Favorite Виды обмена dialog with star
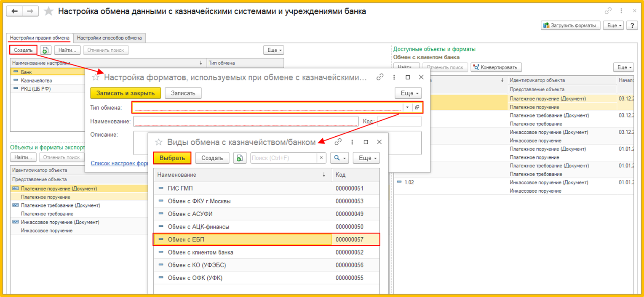This screenshot has height=297, width=644. click(159, 142)
